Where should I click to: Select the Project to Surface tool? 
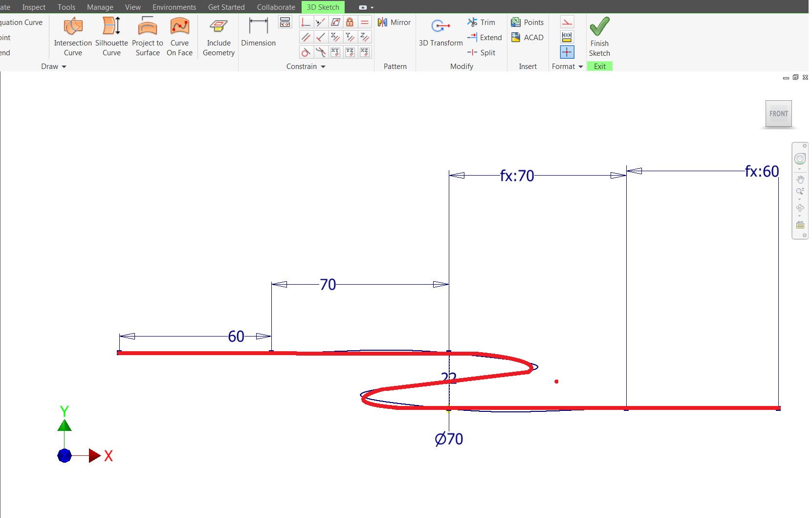pyautogui.click(x=147, y=36)
